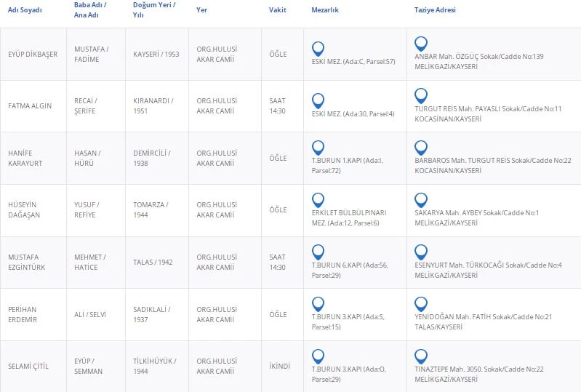Viewport: 581px width, 392px height.
Task: Open condolence address pin for Selami Çitil
Action: coord(420,357)
